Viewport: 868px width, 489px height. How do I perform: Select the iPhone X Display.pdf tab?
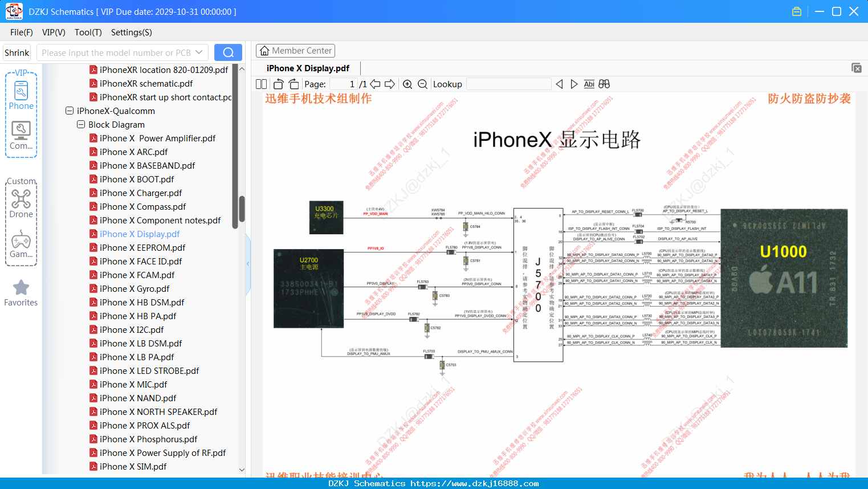(308, 68)
